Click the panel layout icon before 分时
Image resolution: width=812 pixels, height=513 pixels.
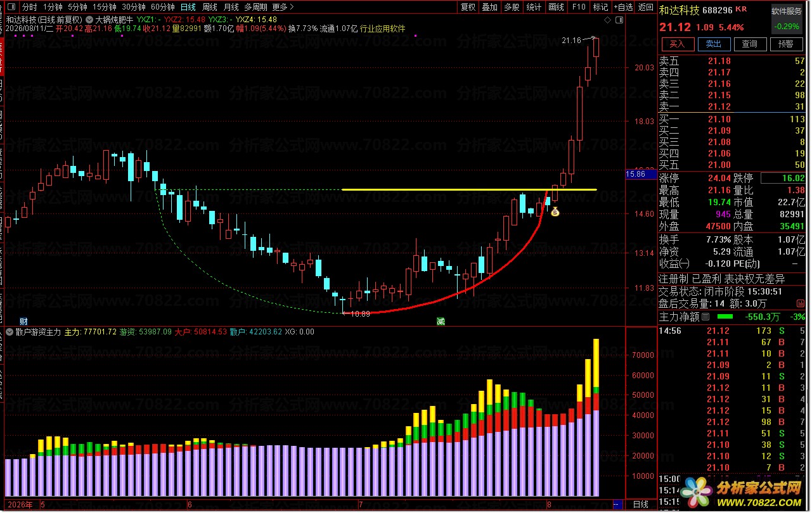[x=10, y=7]
